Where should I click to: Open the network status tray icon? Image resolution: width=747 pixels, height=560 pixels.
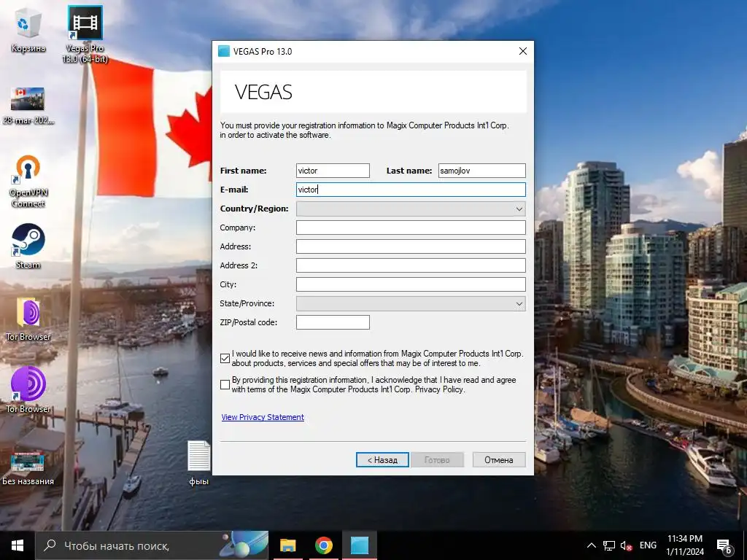609,545
